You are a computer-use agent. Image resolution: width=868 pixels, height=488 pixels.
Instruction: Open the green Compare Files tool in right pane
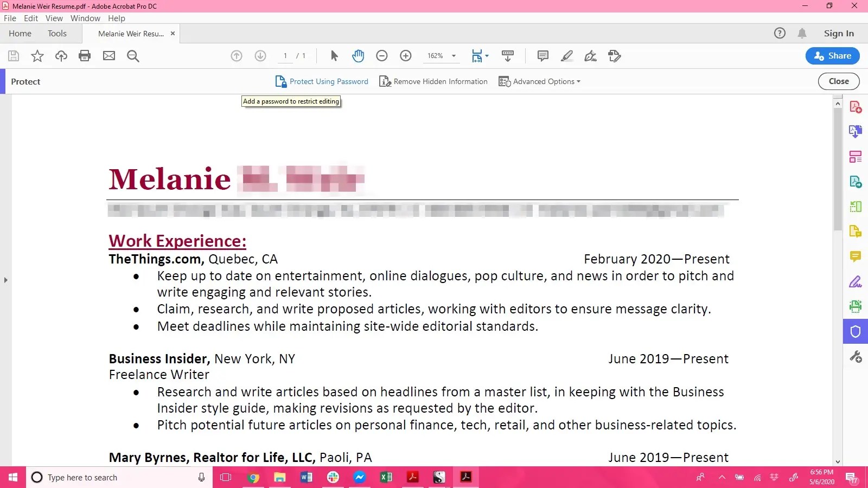click(x=856, y=207)
